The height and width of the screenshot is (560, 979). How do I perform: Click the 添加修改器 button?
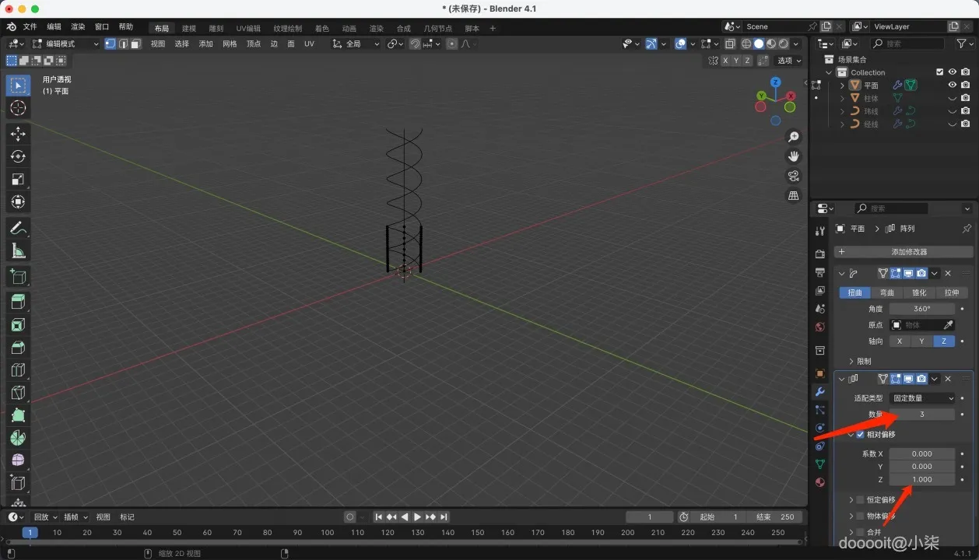tap(904, 252)
